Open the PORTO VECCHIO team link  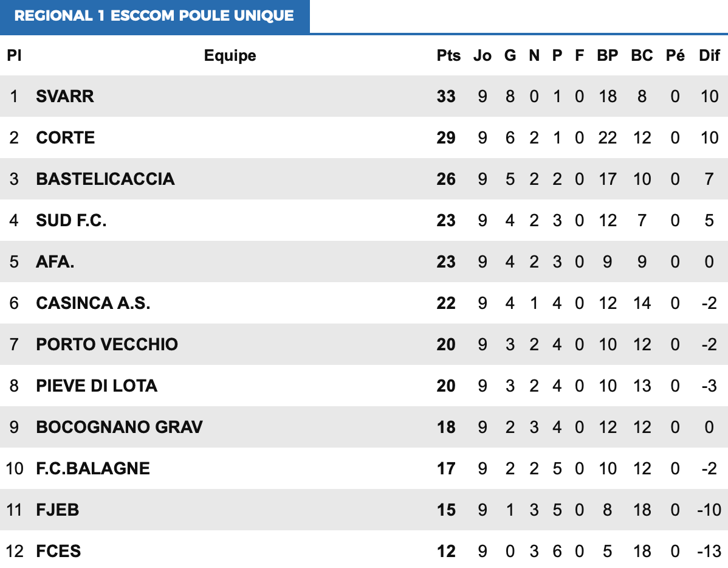coord(107,344)
